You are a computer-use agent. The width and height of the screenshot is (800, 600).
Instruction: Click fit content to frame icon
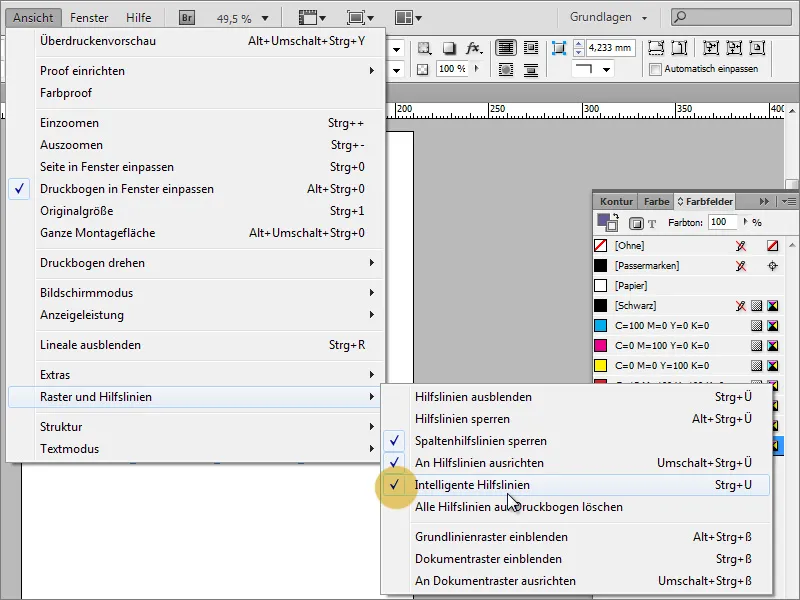(x=710, y=48)
